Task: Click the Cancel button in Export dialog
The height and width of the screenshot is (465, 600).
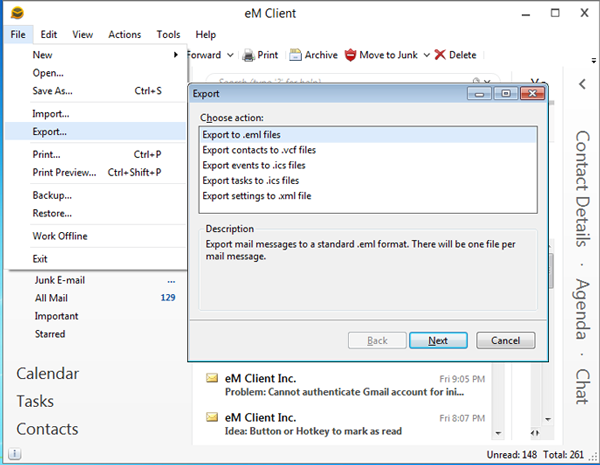Action: point(505,340)
